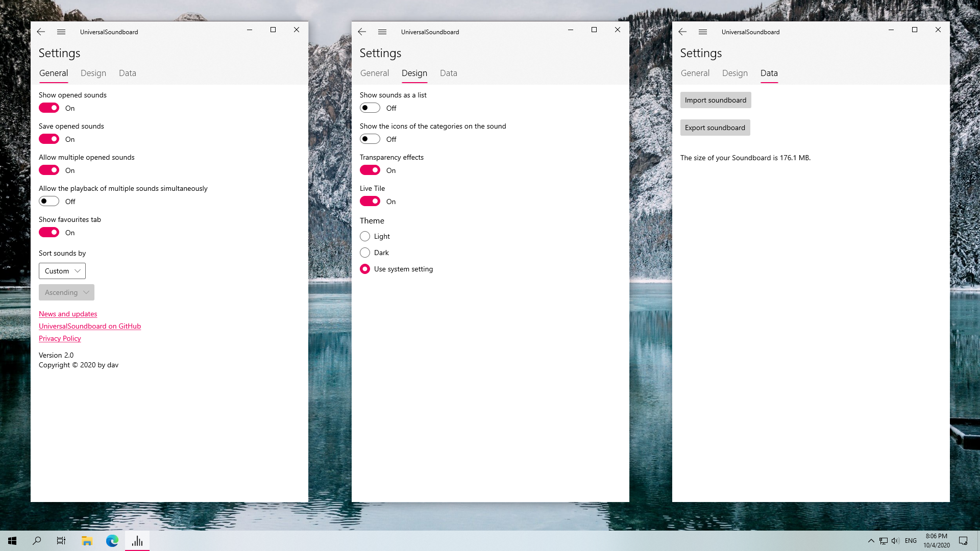980x551 pixels.
Task: Click back arrow in the Data settings window
Action: [682, 32]
